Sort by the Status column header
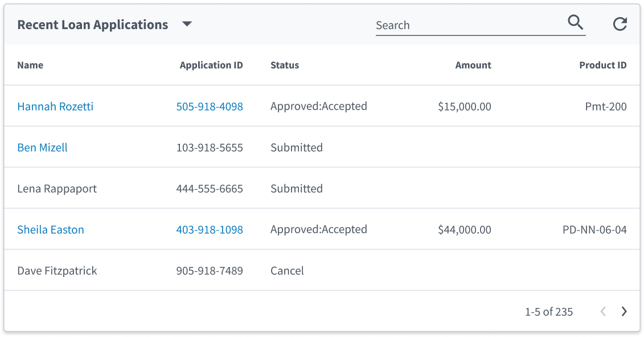644x337 pixels. click(285, 65)
